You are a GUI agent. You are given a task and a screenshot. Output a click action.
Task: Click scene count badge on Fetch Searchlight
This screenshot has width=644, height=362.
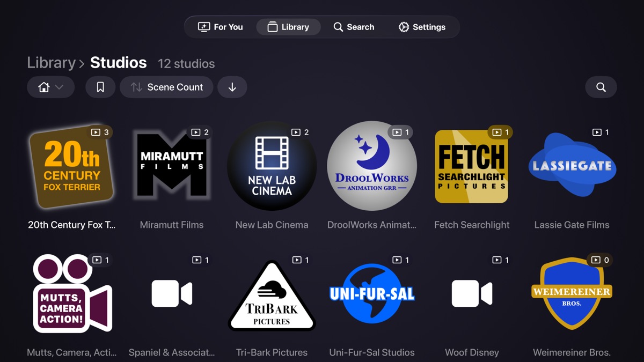(500, 132)
